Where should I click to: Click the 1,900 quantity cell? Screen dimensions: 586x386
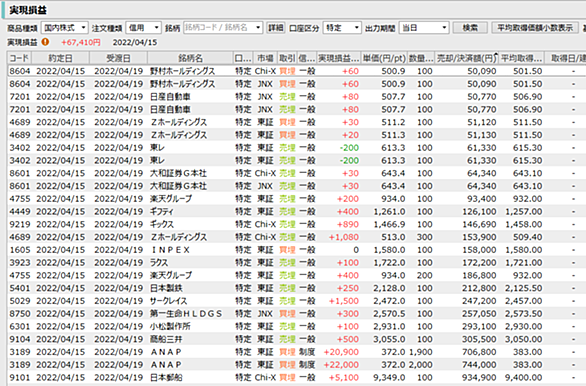point(420,352)
